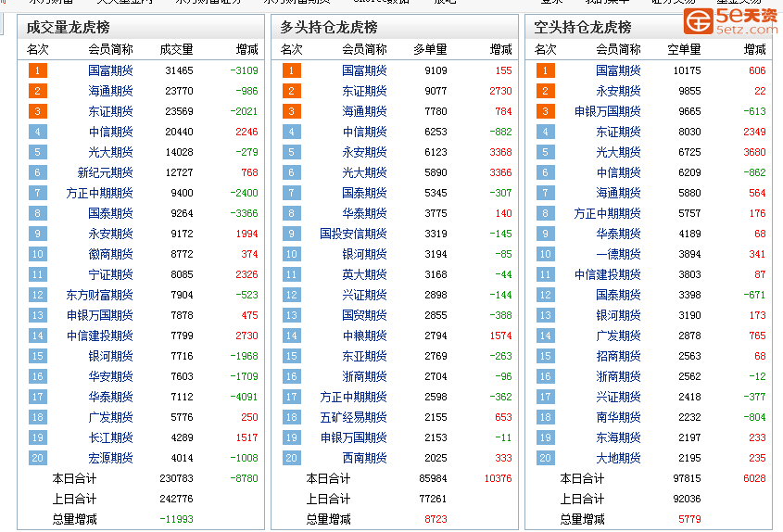Select 空头 本日合计 value 97815
The width and height of the screenshot is (783, 532).
[x=688, y=478]
